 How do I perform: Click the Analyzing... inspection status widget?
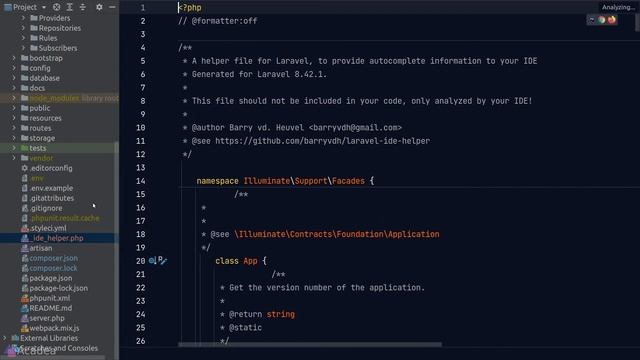pos(618,7)
